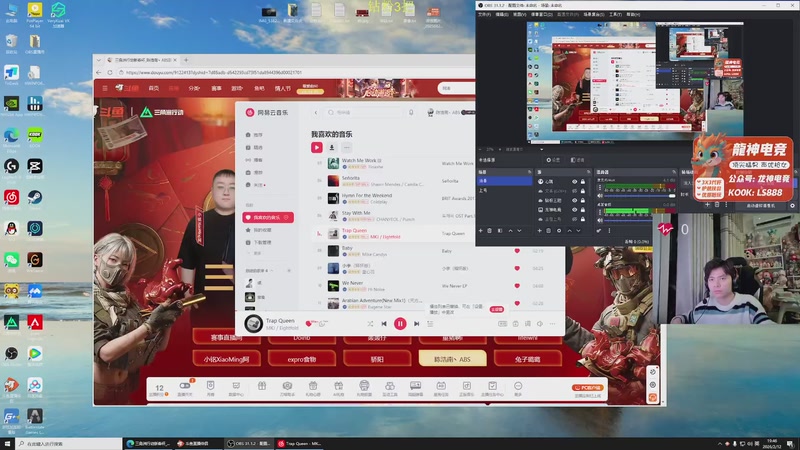
Task: Open the playlist queue icon in player bar
Action: 430,323
